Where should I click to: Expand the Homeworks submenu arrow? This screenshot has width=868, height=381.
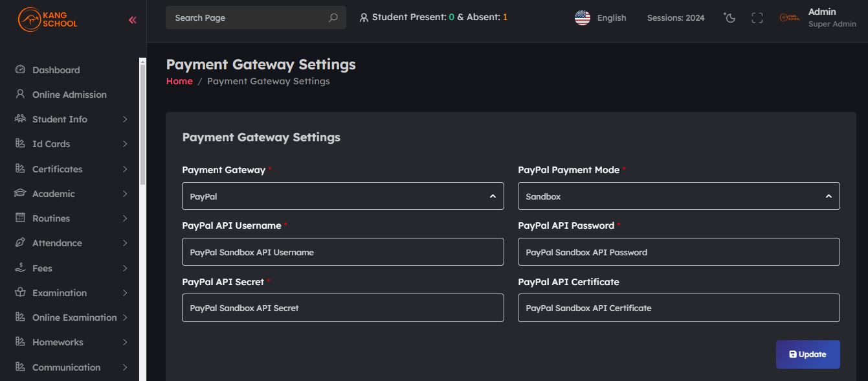pos(125,342)
